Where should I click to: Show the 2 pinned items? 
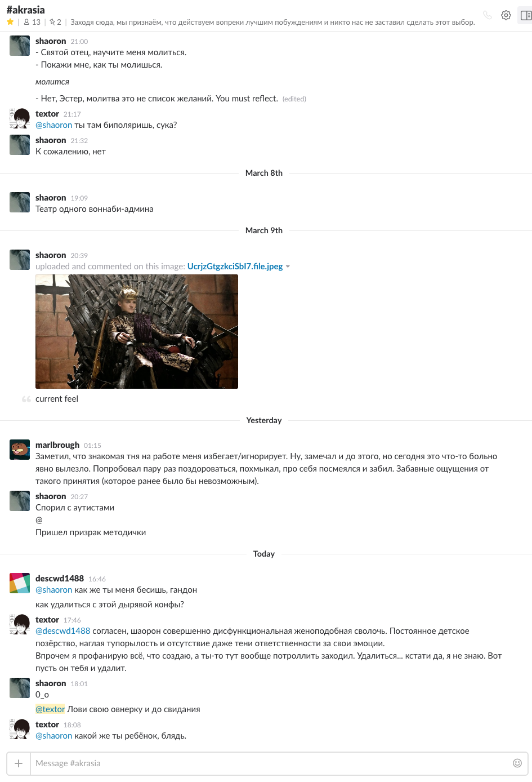[x=55, y=22]
